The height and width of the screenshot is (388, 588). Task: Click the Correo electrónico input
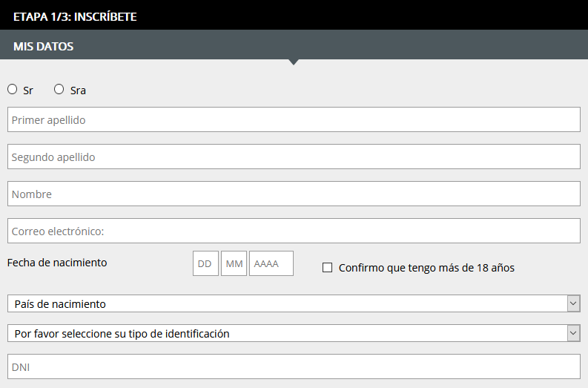[294, 231]
